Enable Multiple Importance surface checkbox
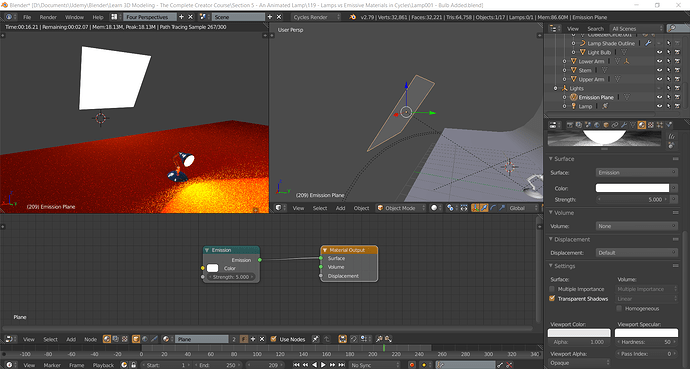 [552, 289]
